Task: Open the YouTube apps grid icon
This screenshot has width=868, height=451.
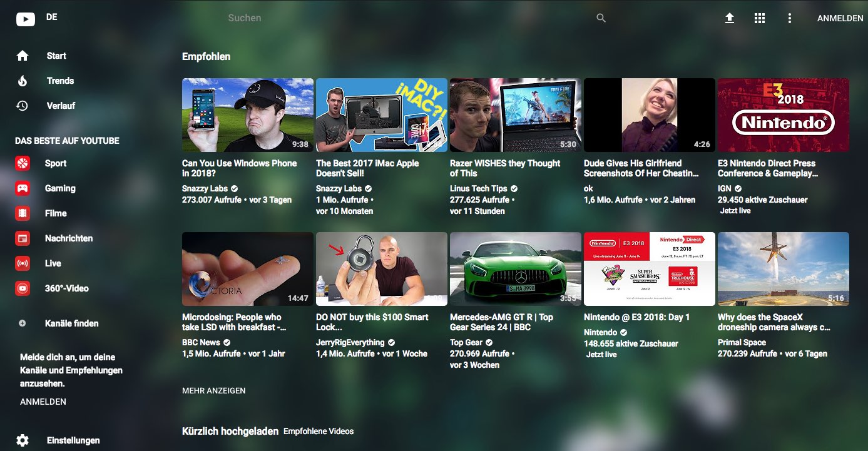Action: coord(760,19)
